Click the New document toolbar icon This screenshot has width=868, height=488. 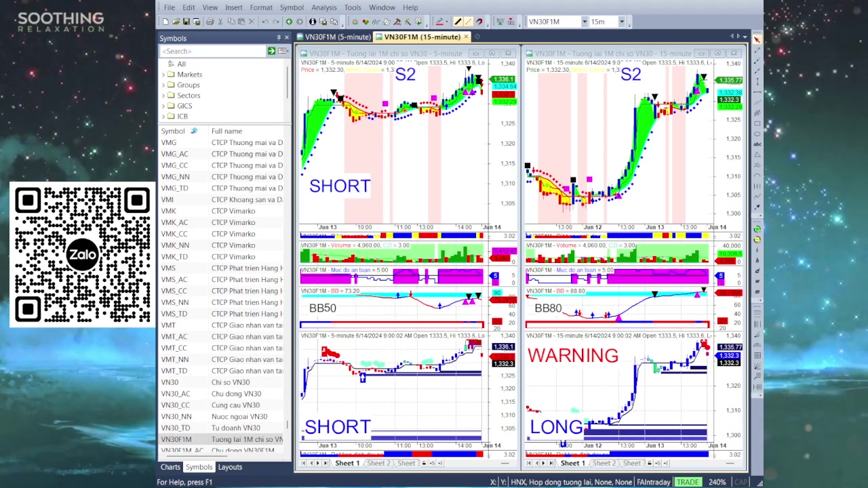click(x=165, y=22)
